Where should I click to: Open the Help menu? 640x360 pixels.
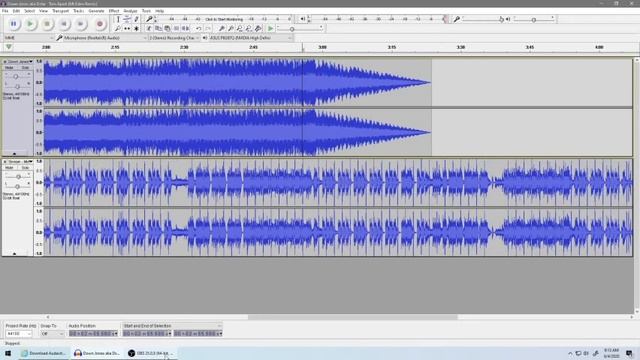click(x=160, y=11)
